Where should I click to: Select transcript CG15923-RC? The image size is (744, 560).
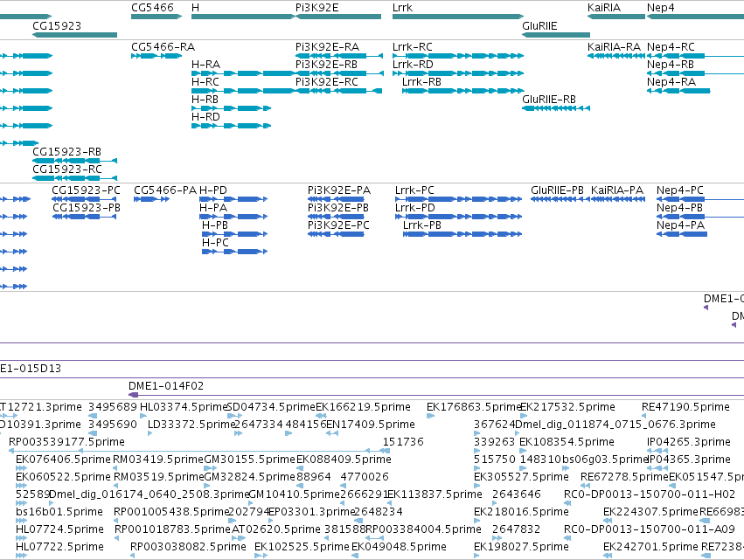click(75, 178)
